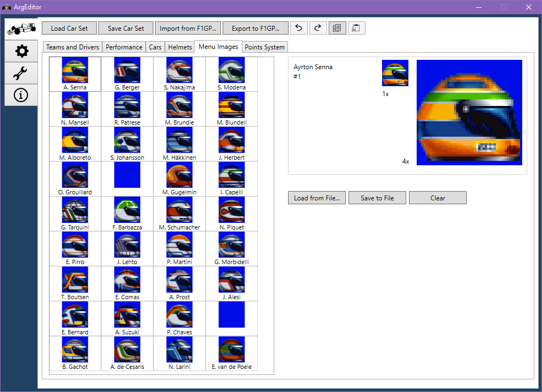
Task: Select S. Johansson helmet image
Action: pyautogui.click(x=127, y=140)
